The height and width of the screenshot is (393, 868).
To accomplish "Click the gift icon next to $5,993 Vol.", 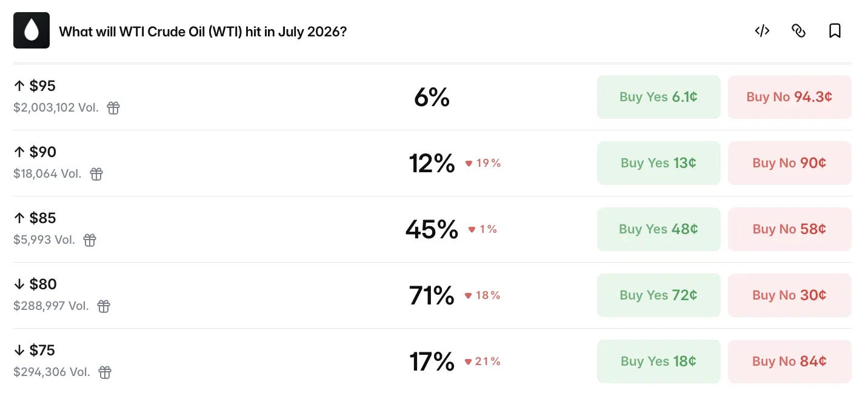I will (x=90, y=240).
